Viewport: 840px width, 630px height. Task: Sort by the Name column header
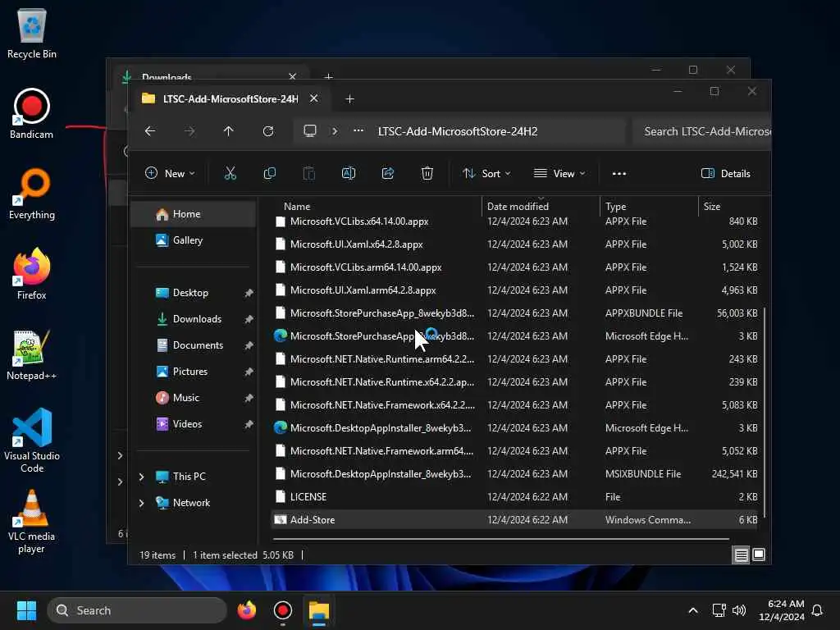pos(377,206)
